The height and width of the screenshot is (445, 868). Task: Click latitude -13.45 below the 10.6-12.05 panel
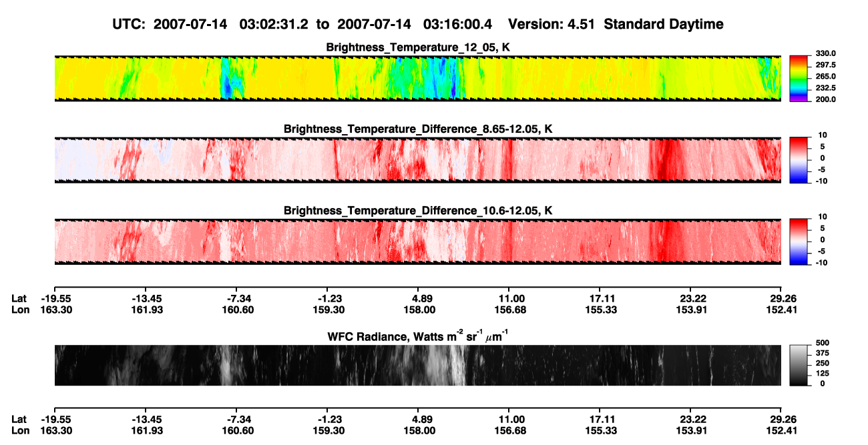(x=146, y=298)
